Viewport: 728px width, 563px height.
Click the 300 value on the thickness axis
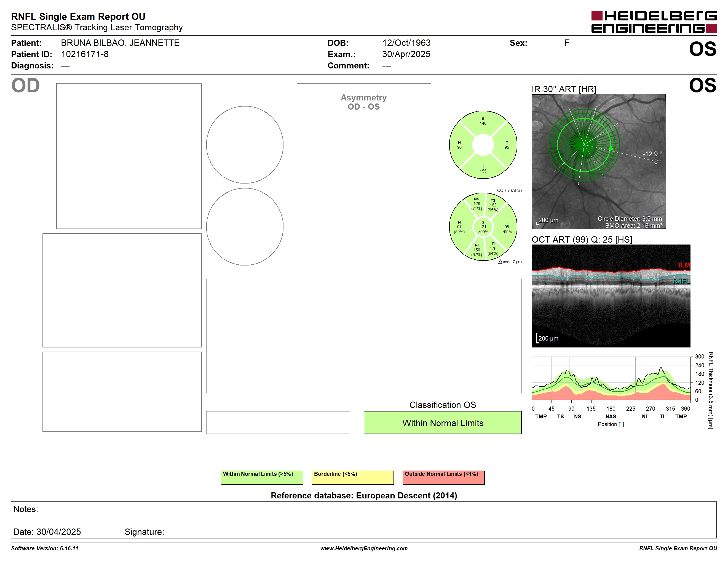click(x=700, y=357)
